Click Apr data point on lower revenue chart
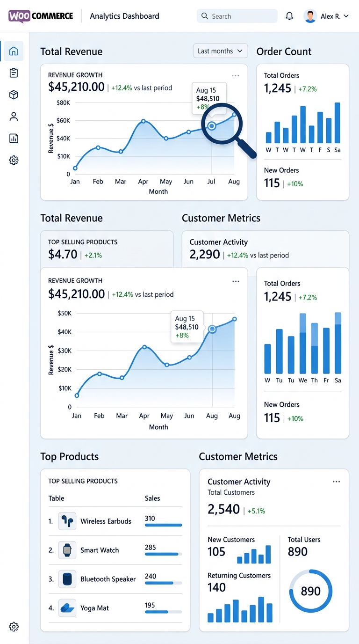The width and height of the screenshot is (359, 644). pos(144,347)
